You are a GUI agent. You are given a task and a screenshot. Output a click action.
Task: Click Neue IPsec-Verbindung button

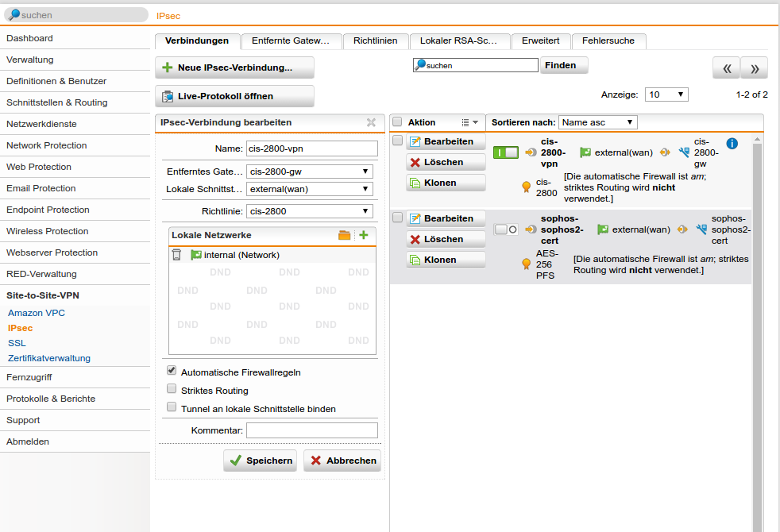click(234, 67)
